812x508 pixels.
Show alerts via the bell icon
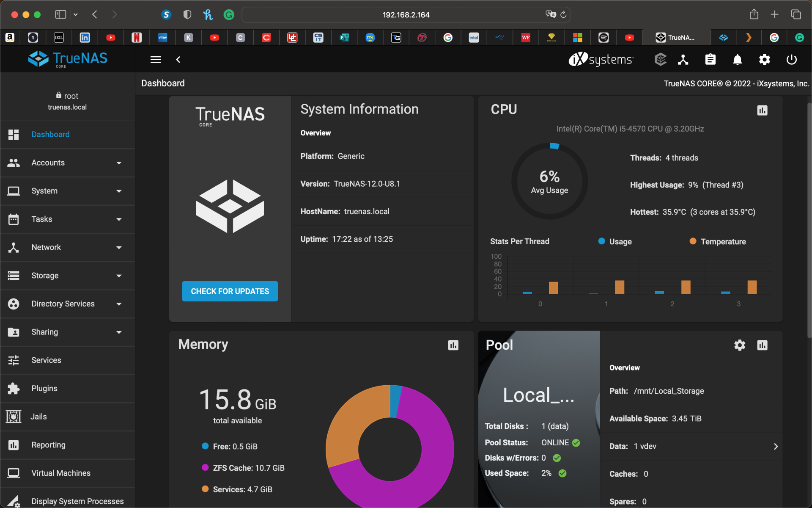(x=738, y=60)
